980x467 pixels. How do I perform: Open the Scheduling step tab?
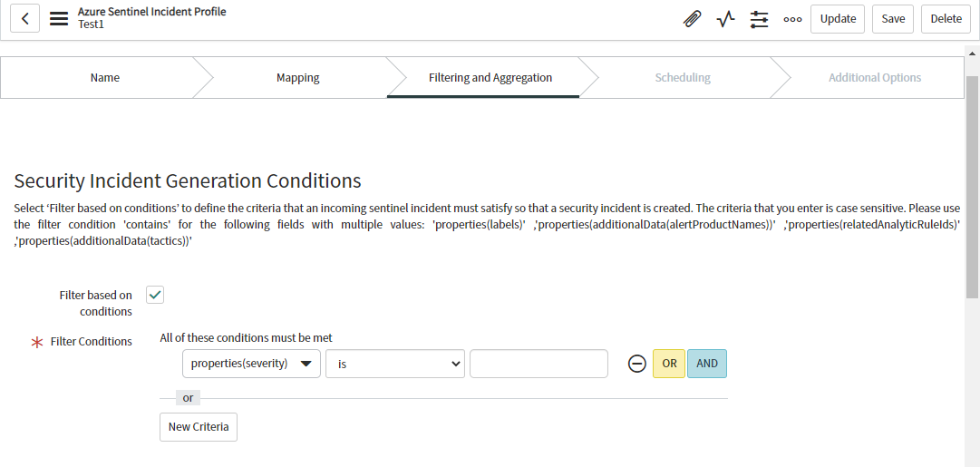coord(683,77)
